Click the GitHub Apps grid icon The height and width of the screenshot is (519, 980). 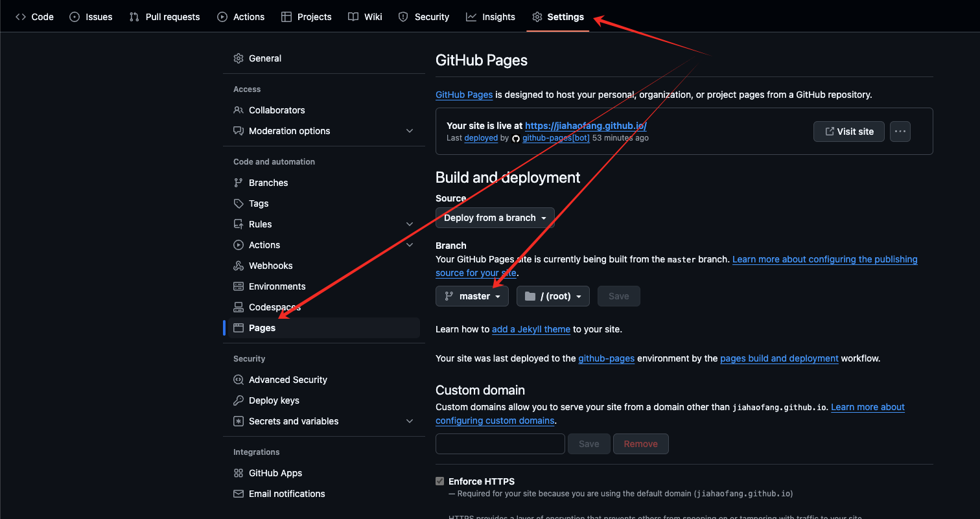[239, 473]
